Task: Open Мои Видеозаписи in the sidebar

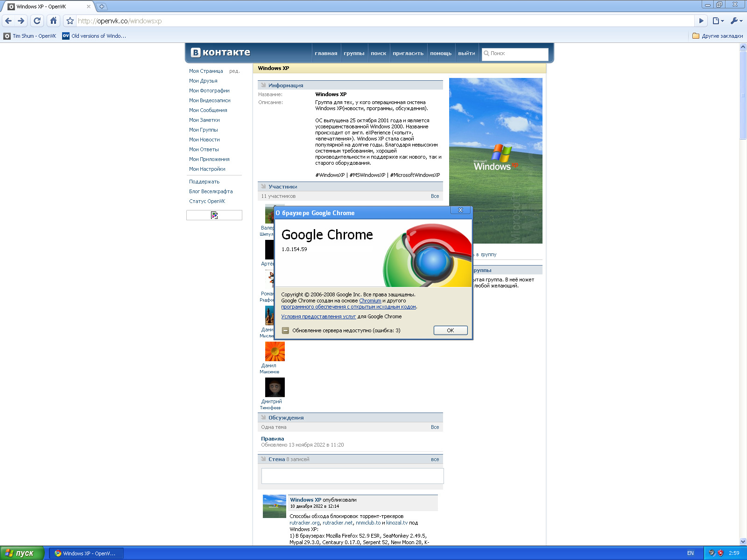Action: click(210, 100)
